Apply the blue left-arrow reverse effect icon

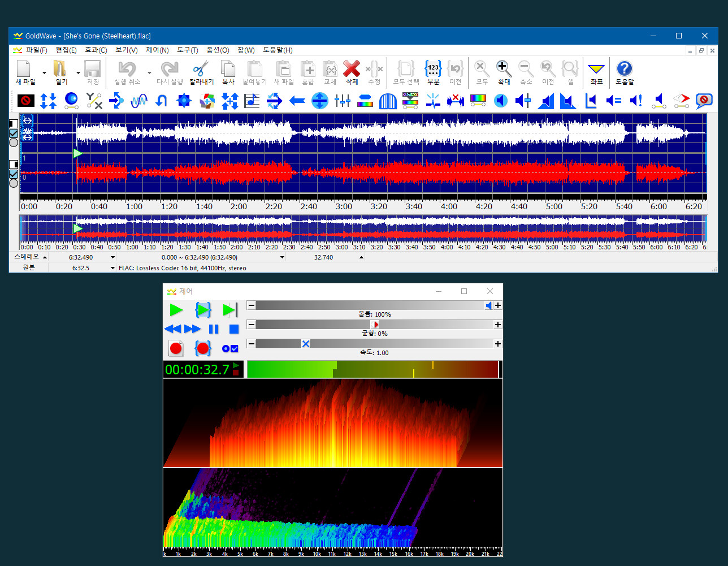pos(297,101)
